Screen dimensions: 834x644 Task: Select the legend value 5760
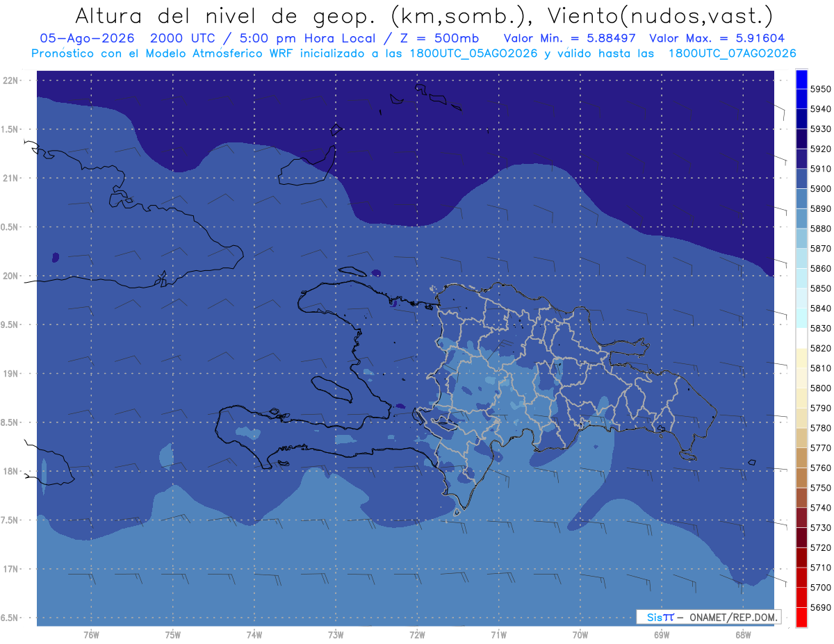coord(820,468)
